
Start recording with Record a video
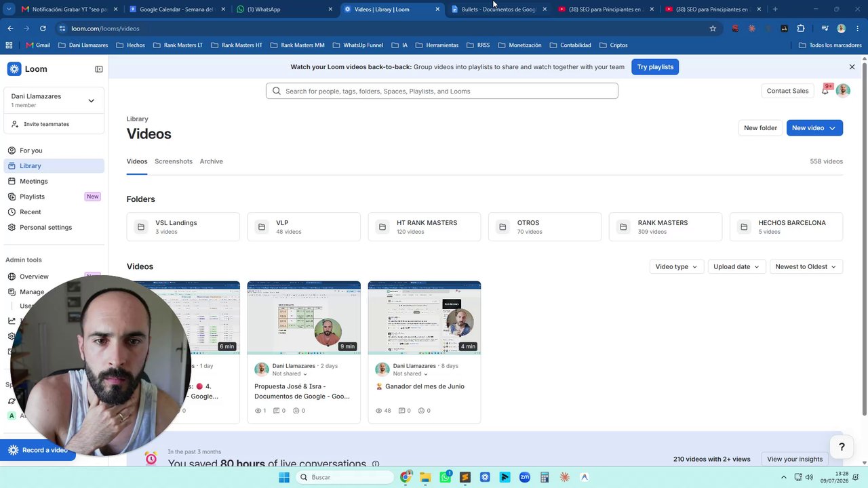pyautogui.click(x=38, y=450)
